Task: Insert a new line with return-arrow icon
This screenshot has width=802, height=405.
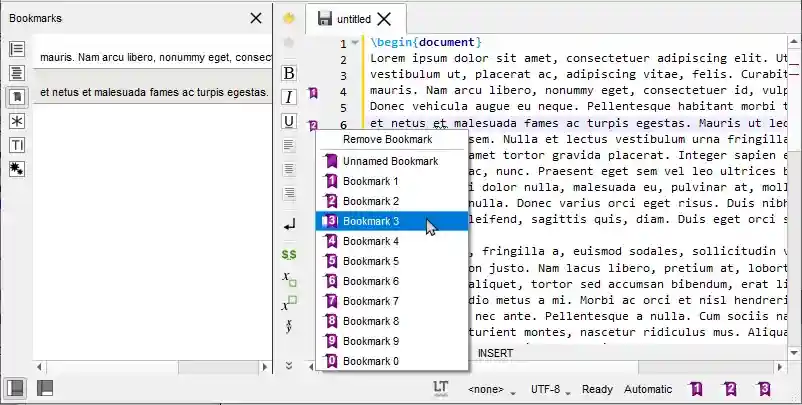Action: click(x=289, y=224)
